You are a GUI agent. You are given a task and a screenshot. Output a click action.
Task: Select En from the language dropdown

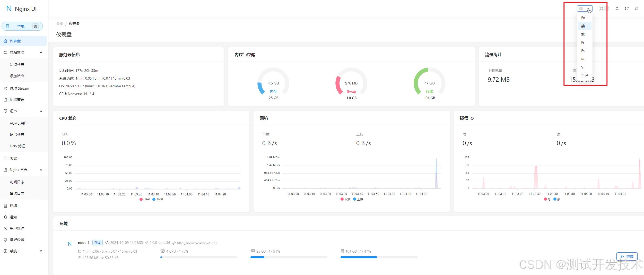pyautogui.click(x=583, y=18)
